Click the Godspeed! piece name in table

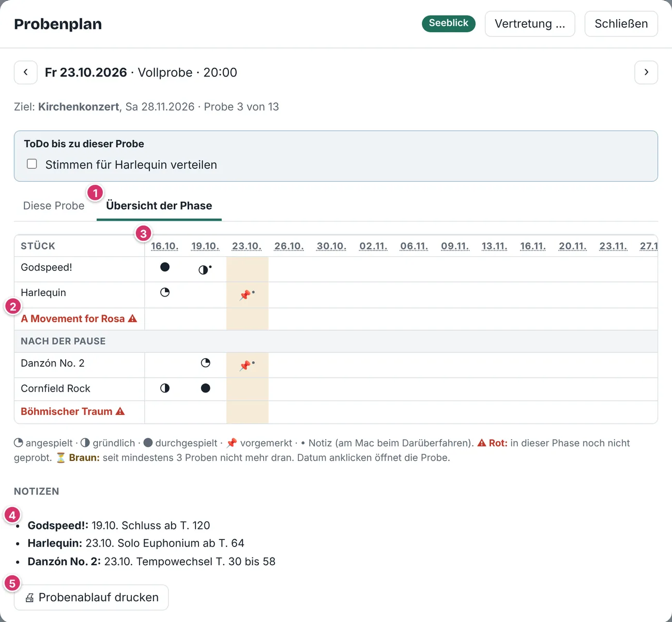click(47, 267)
